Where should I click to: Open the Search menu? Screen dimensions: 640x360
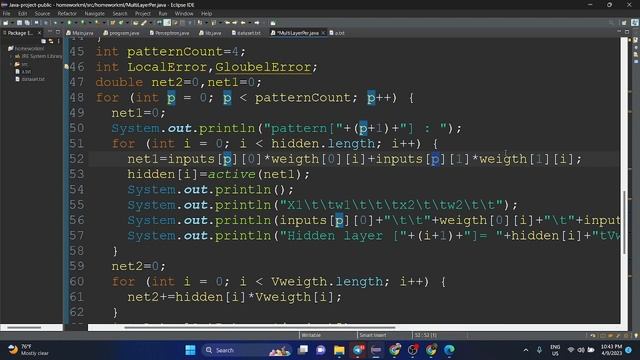pyautogui.click(x=120, y=13)
